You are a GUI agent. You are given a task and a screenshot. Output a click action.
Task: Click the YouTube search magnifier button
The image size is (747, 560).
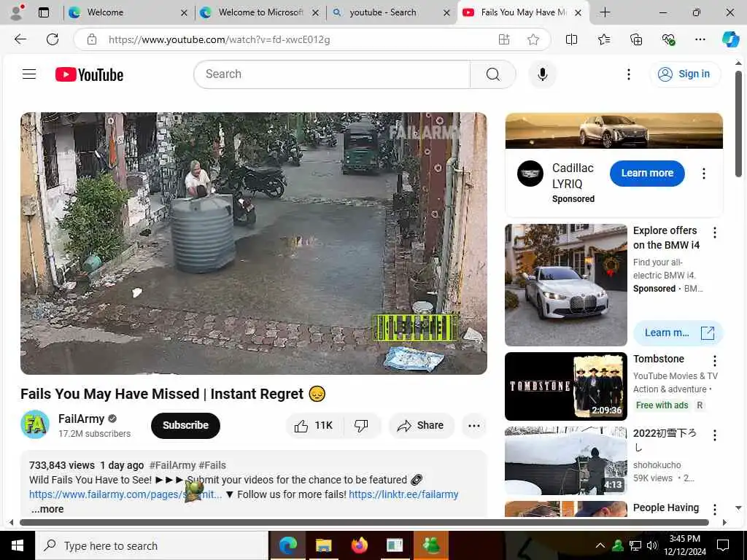(493, 74)
